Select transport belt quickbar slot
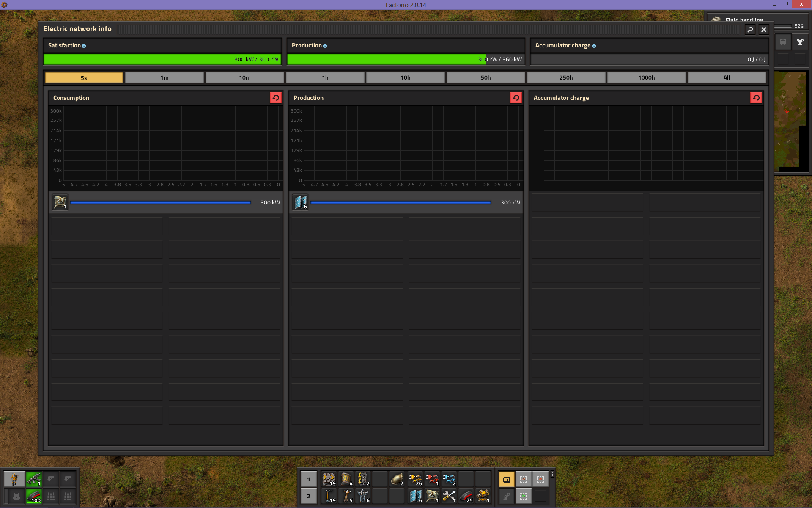Viewport: 812px width, 508px height. (329, 479)
